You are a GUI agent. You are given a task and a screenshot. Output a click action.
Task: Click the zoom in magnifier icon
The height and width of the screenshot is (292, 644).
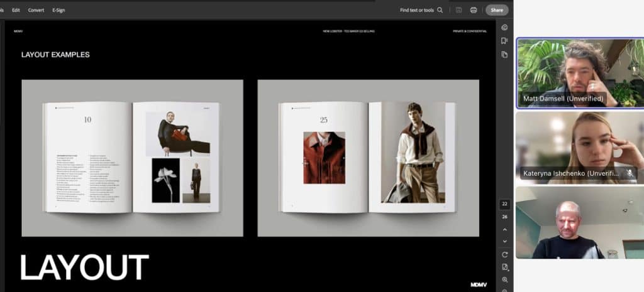pyautogui.click(x=504, y=279)
